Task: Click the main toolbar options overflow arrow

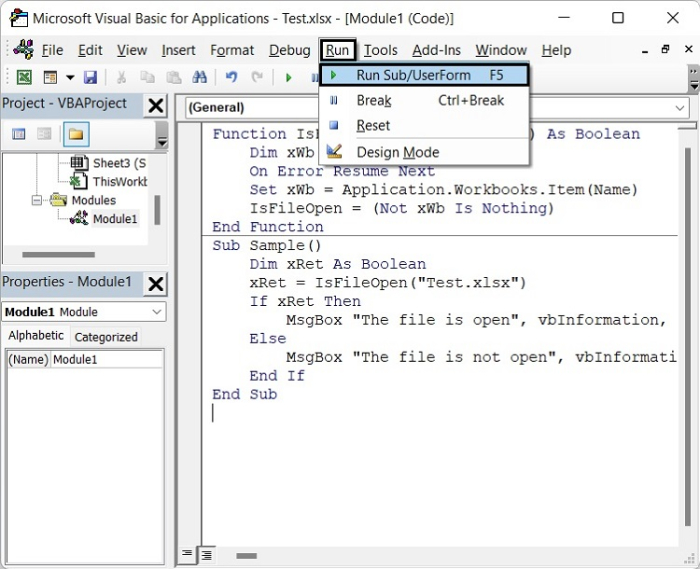Action: 694,79
